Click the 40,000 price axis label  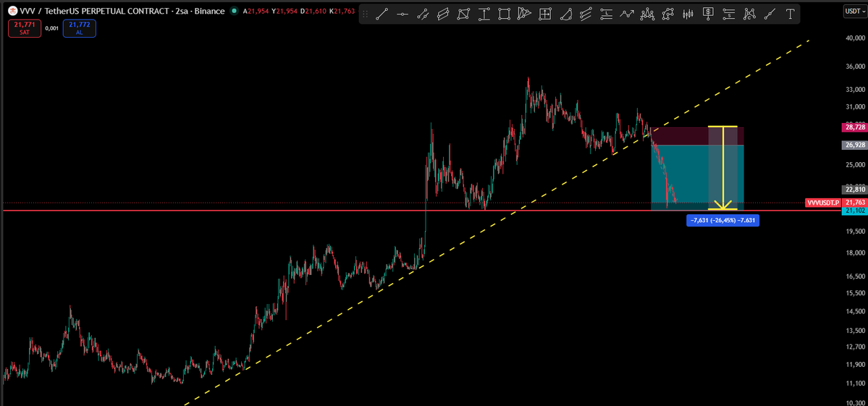tap(854, 38)
